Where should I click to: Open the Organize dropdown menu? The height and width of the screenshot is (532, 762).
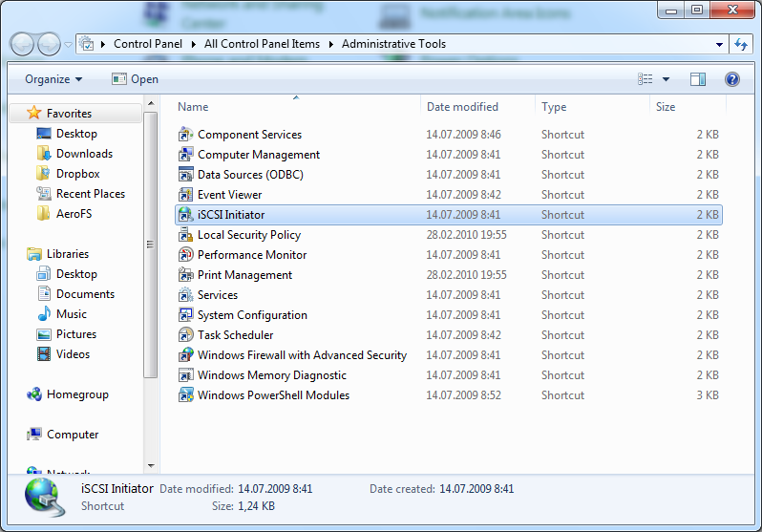pyautogui.click(x=53, y=78)
